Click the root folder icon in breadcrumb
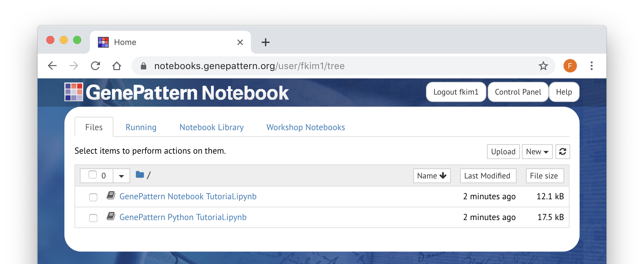Viewport: 644px width, 264px height. point(140,174)
